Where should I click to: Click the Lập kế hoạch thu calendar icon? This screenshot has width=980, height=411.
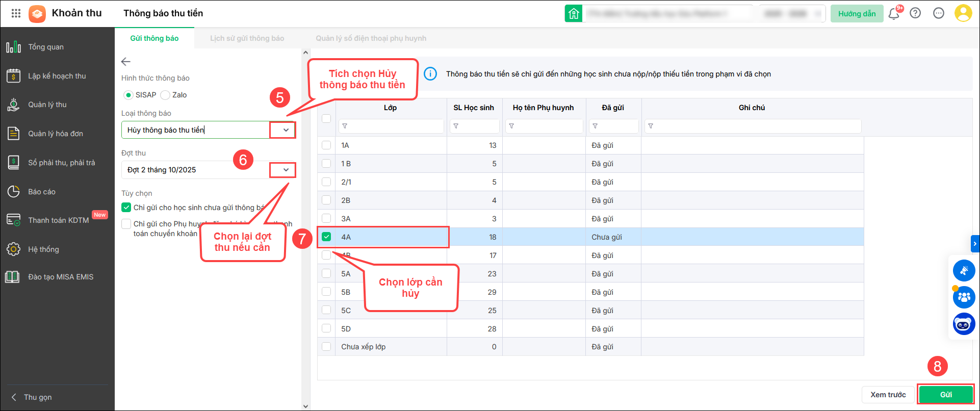pyautogui.click(x=14, y=76)
